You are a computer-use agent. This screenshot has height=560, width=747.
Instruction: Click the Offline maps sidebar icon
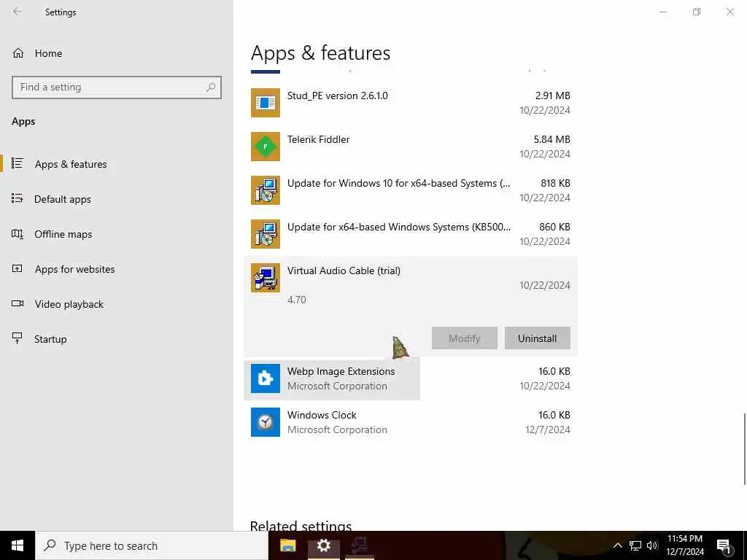click(18, 234)
